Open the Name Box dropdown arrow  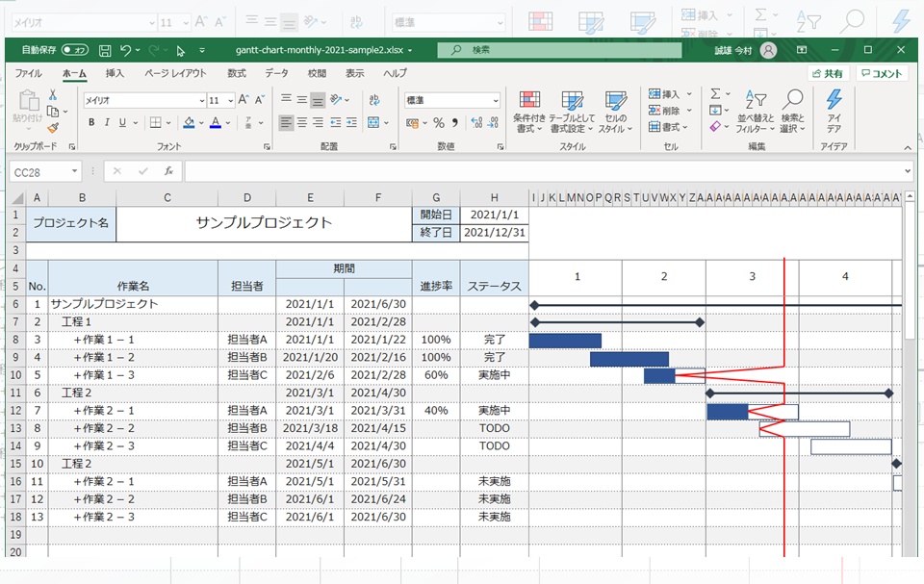point(74,171)
